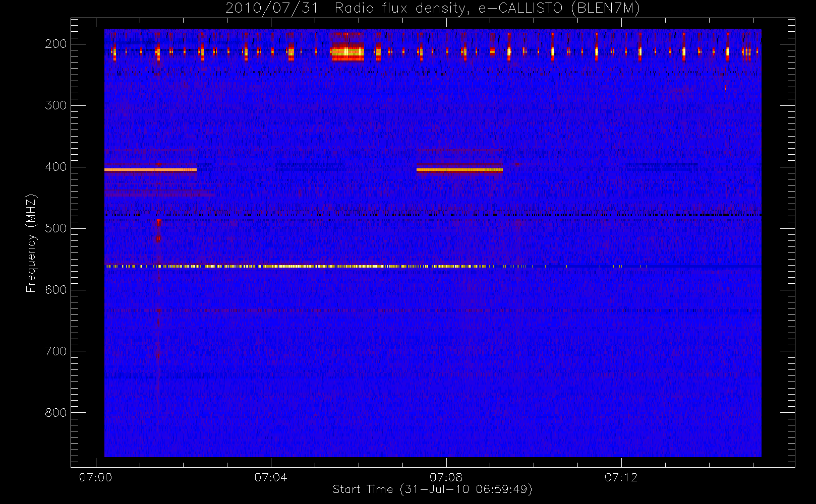Click the yellow 400 MHz emission band starting at 07:00

pyautogui.click(x=150, y=170)
